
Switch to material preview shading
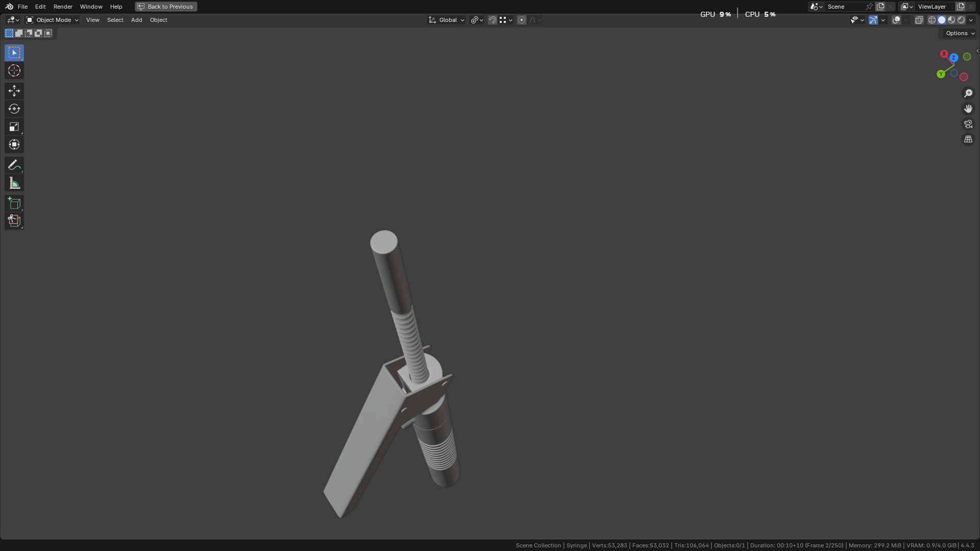tap(951, 20)
